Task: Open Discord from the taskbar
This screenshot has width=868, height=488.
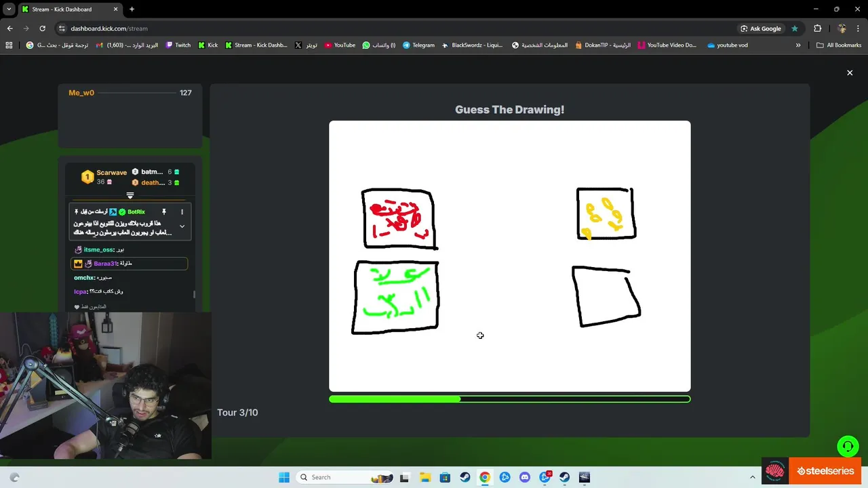Action: (524, 477)
